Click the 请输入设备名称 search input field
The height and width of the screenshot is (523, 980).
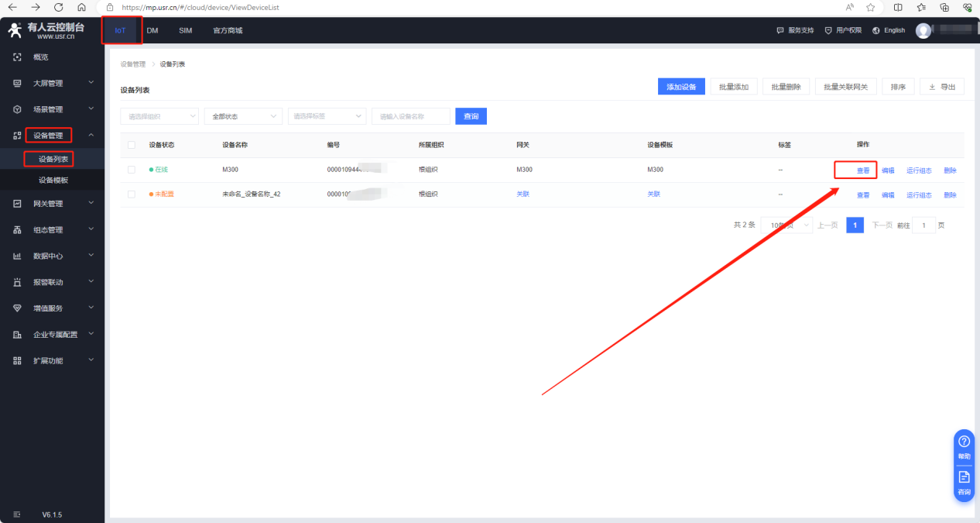click(x=411, y=116)
